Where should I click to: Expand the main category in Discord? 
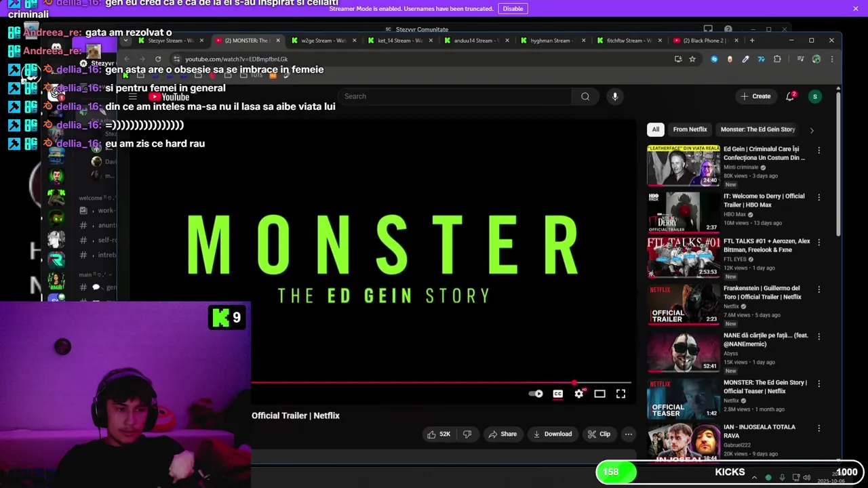[95, 274]
